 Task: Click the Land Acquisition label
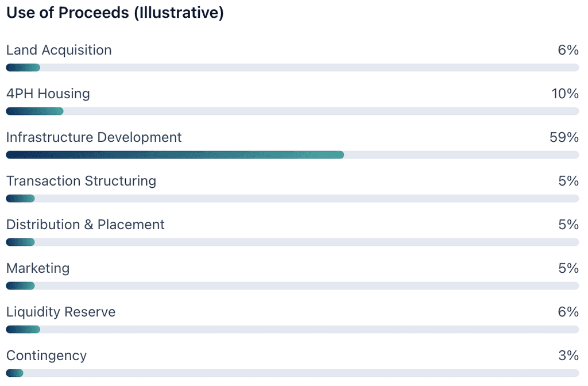(59, 51)
